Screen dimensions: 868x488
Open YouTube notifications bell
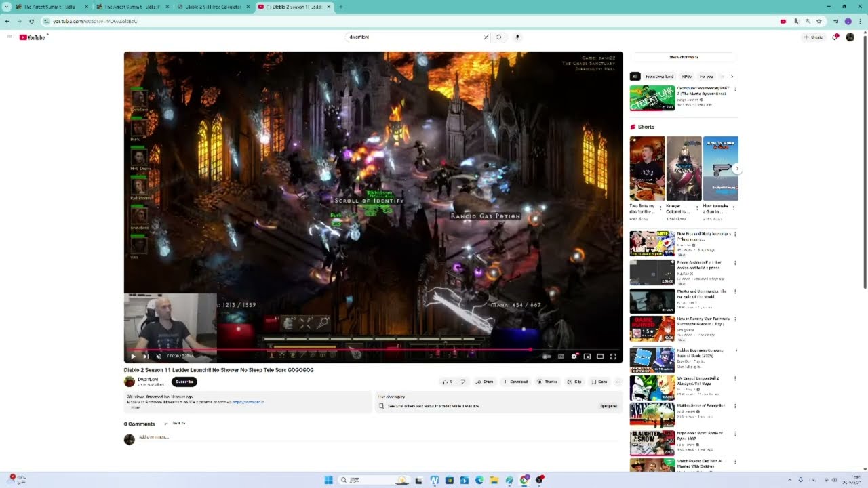[835, 37]
